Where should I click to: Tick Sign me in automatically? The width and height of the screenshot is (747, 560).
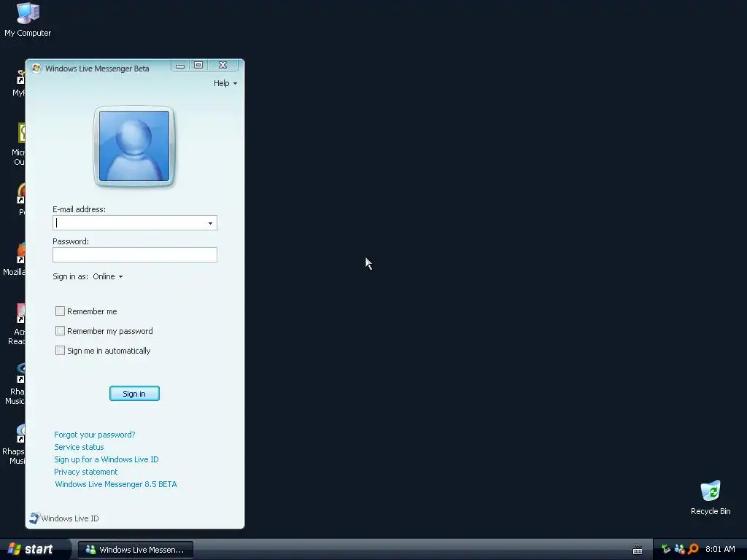tap(60, 351)
